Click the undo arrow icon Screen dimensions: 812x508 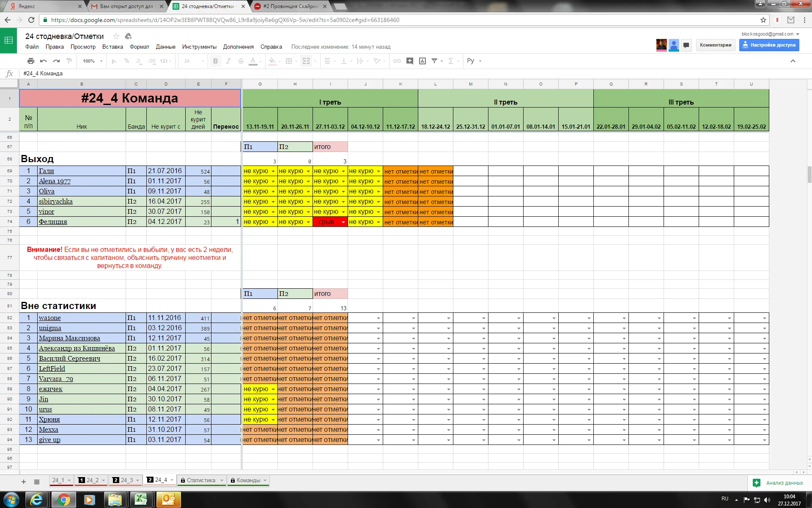pos(43,61)
